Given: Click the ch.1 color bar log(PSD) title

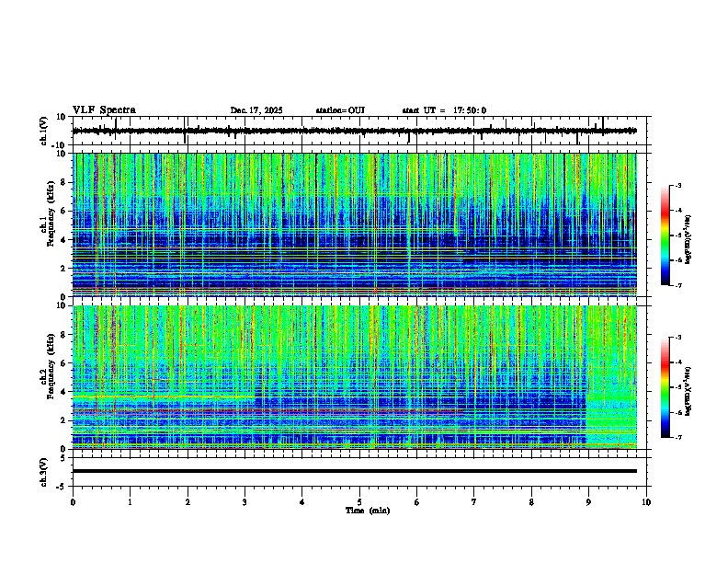Looking at the screenshot, I should (x=688, y=240).
